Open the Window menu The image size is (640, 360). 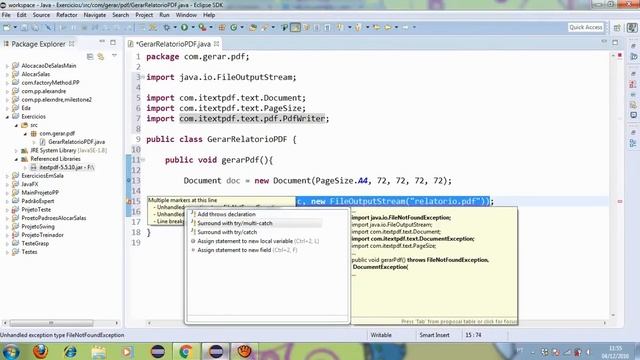[186, 15]
